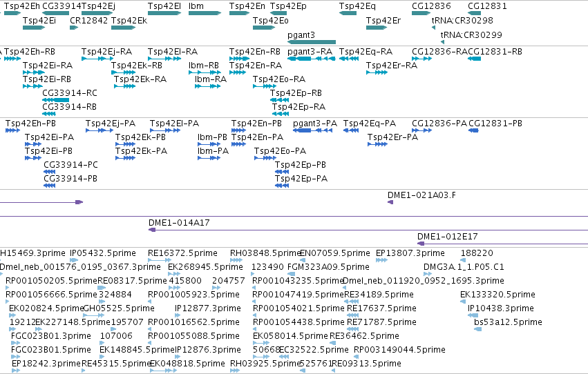Viewport: 588px width, 374px height.
Task: Click the RE16372.5prime EST feature
Action: [x=160, y=260]
